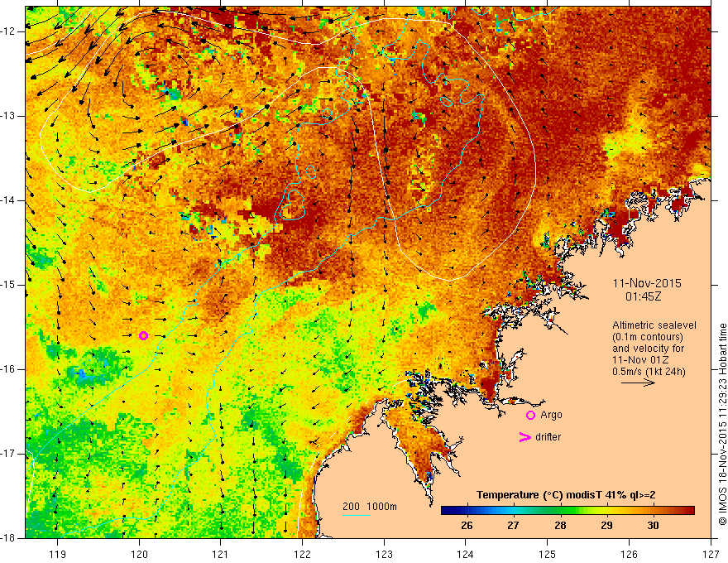This screenshot has height=563, width=728.
Task: Click latitude axis label -15
Action: (x=8, y=285)
